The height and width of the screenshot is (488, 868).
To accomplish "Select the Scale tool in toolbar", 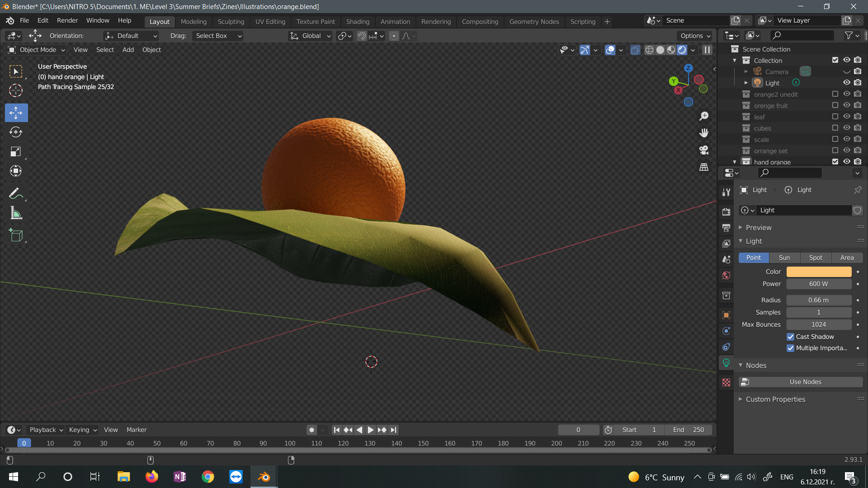I will tap(16, 151).
